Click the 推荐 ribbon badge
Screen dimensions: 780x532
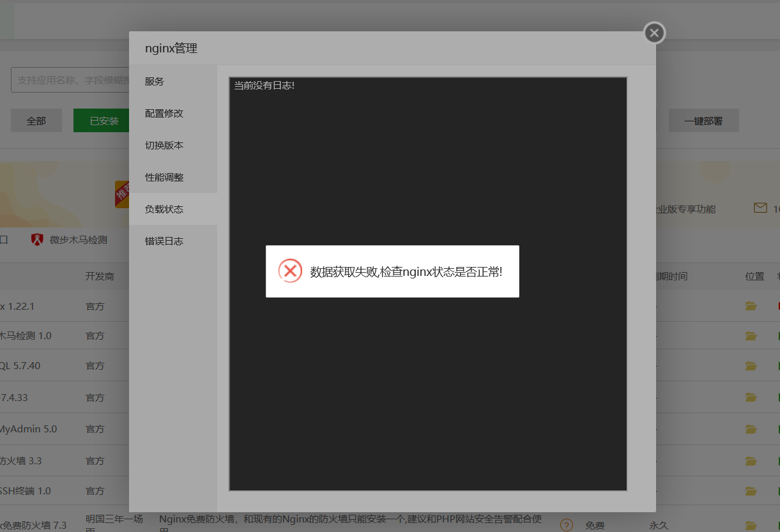[x=122, y=194]
